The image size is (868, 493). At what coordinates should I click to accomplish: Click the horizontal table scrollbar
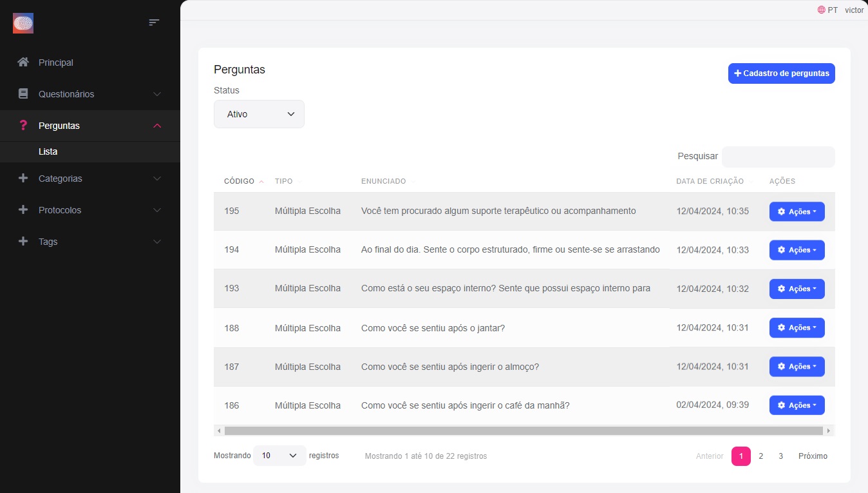point(523,430)
